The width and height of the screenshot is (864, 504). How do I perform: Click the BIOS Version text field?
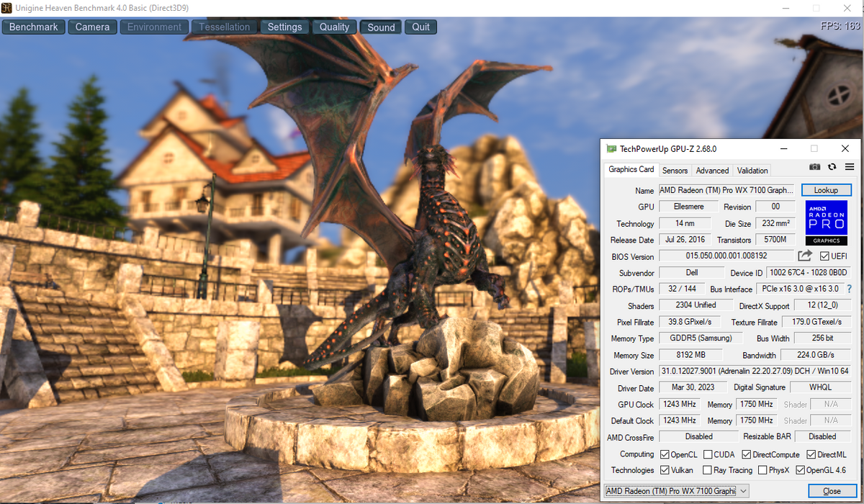[726, 256]
